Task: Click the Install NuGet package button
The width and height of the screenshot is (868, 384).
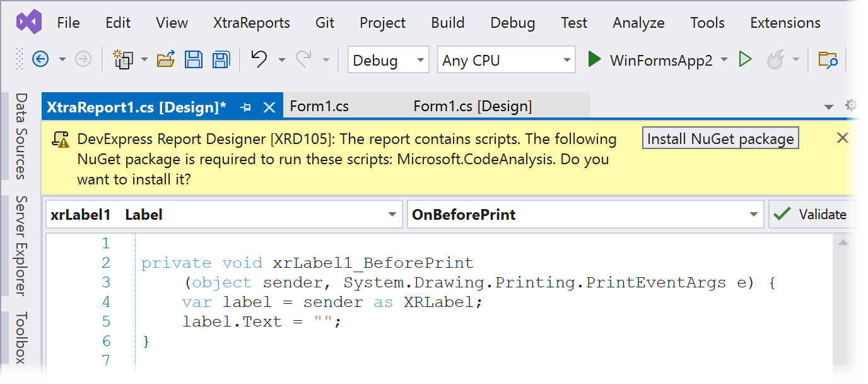Action: [720, 138]
